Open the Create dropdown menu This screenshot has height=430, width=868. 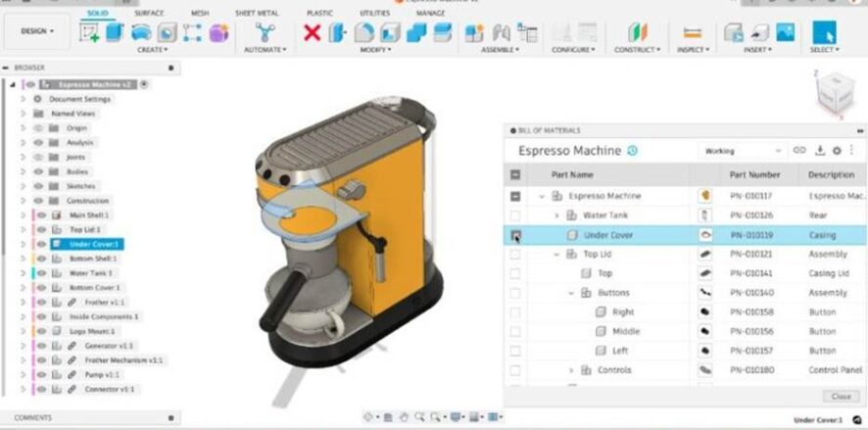(153, 50)
